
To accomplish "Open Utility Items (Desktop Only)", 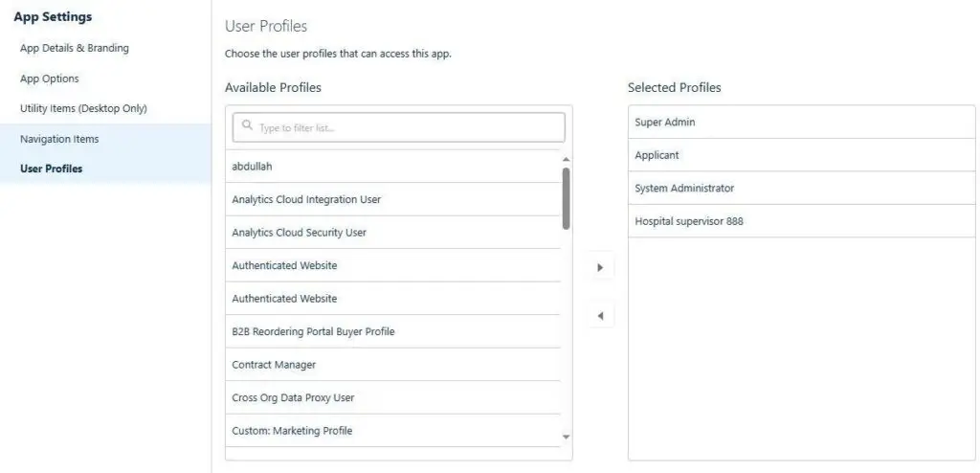I will coord(83,108).
